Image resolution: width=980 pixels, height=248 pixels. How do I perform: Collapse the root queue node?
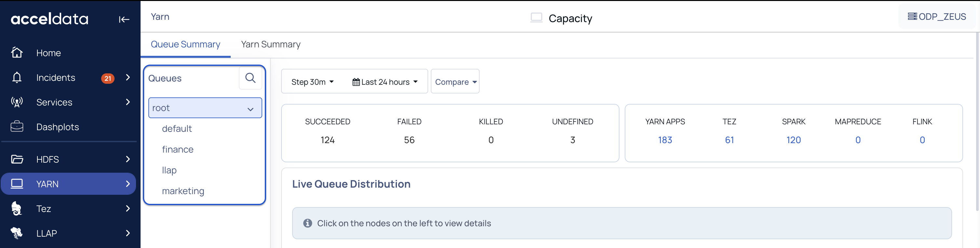click(250, 109)
